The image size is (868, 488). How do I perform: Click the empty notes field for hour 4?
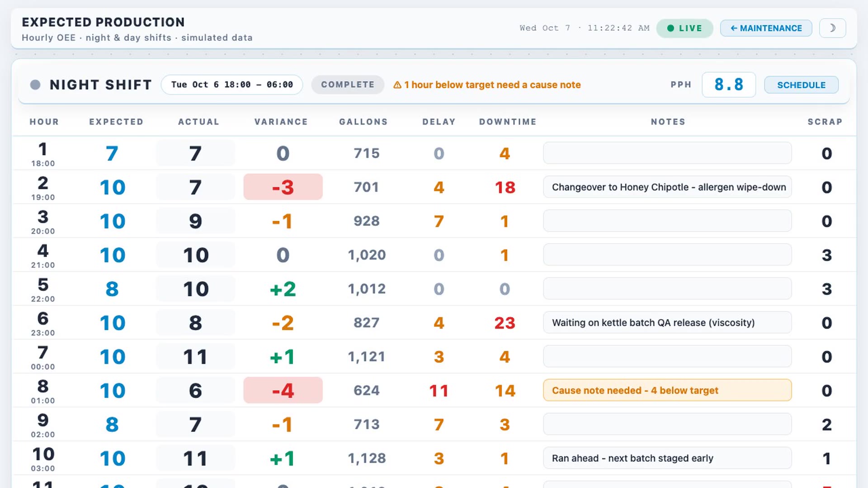pos(667,255)
